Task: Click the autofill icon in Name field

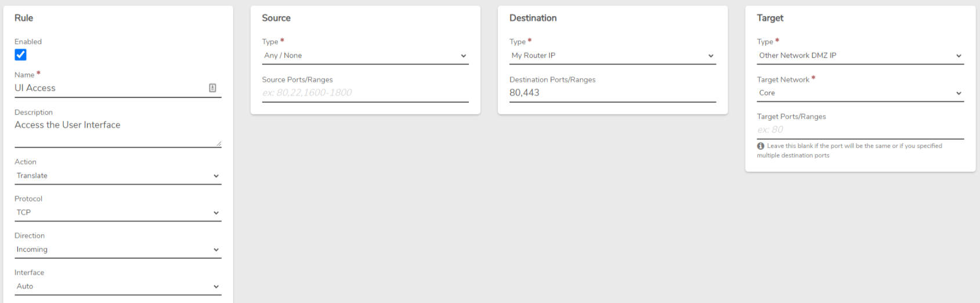Action: (x=212, y=88)
